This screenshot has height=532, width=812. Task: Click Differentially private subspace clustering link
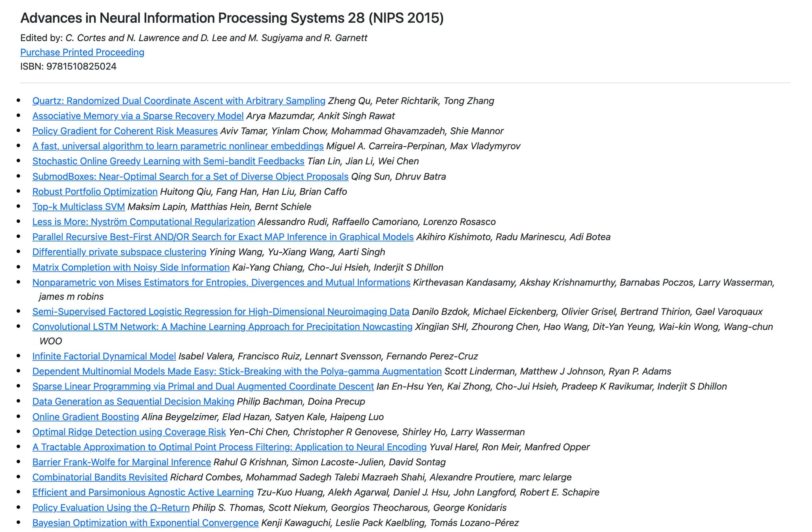click(x=119, y=252)
